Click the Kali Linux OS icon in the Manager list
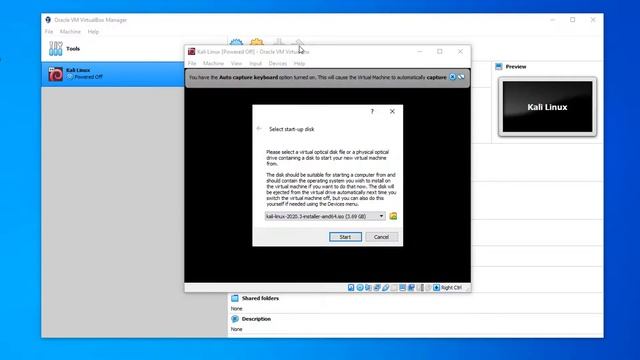The width and height of the screenshot is (640, 360). 56,74
